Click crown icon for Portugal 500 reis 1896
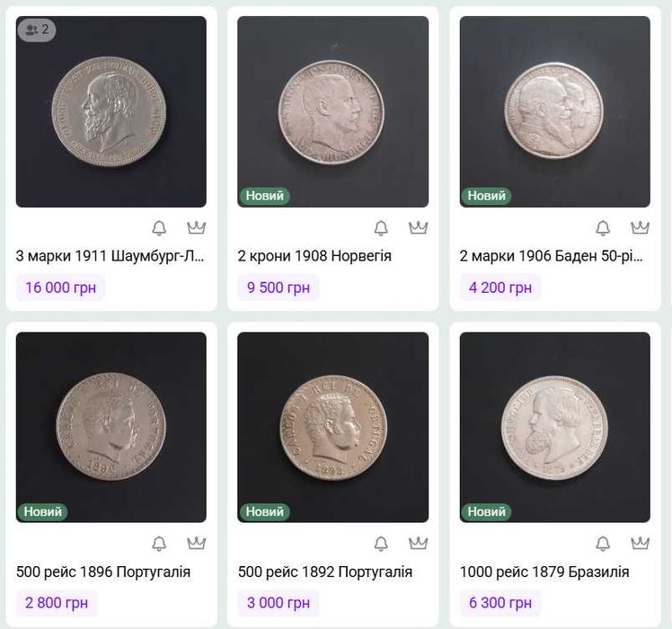This screenshot has width=672, height=629. point(196,544)
